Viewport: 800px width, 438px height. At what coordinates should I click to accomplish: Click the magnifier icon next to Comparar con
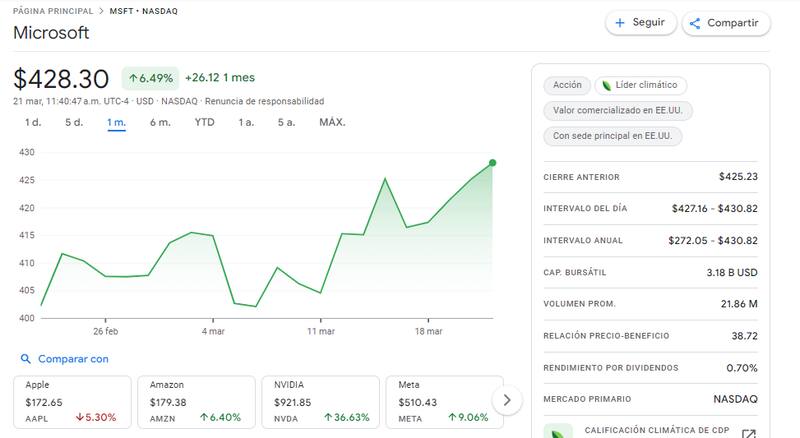(x=25, y=359)
